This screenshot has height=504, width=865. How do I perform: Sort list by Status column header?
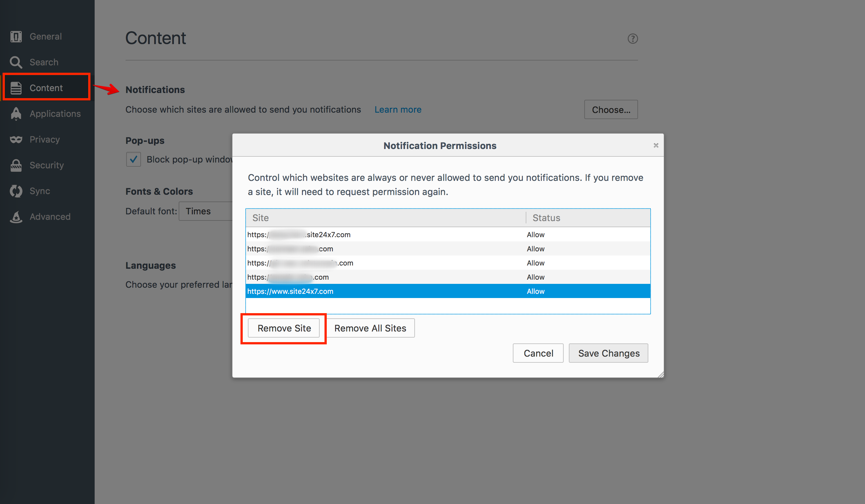point(587,218)
